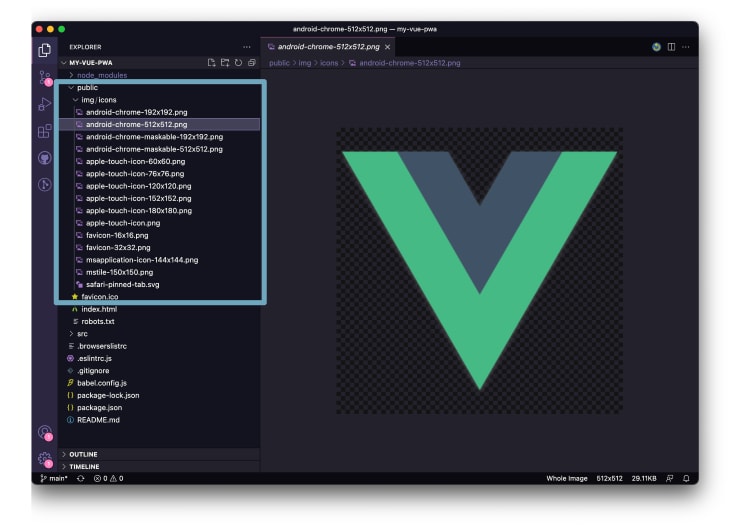Select android-chrome-512x512.png in tree
The image size is (730, 526).
(x=160, y=124)
